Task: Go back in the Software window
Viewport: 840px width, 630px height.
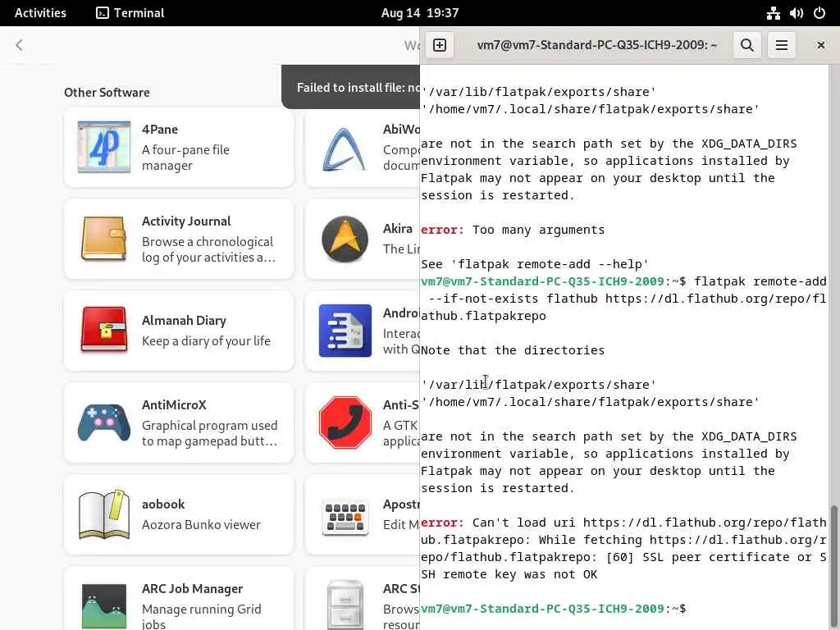Action: coord(20,45)
